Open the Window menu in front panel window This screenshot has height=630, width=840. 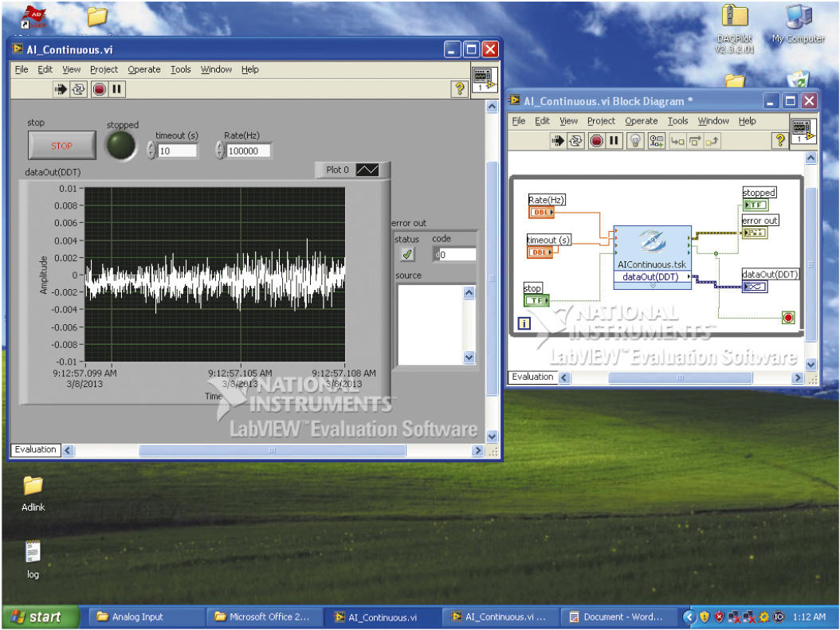tap(217, 69)
